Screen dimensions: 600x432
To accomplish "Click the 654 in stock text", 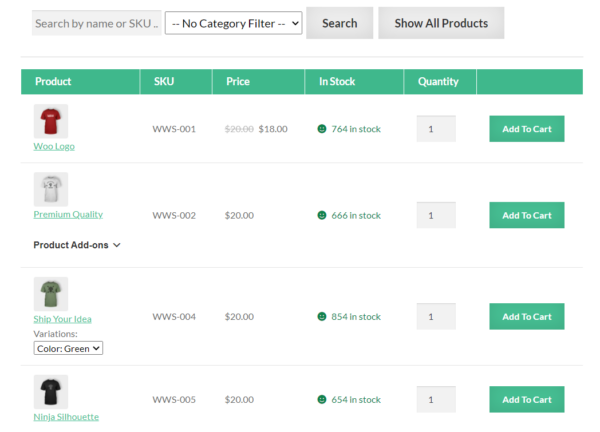I will [x=356, y=399].
